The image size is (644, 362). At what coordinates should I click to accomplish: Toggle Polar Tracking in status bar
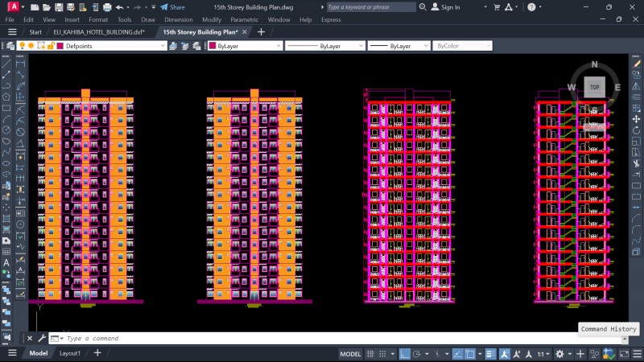(x=417, y=354)
